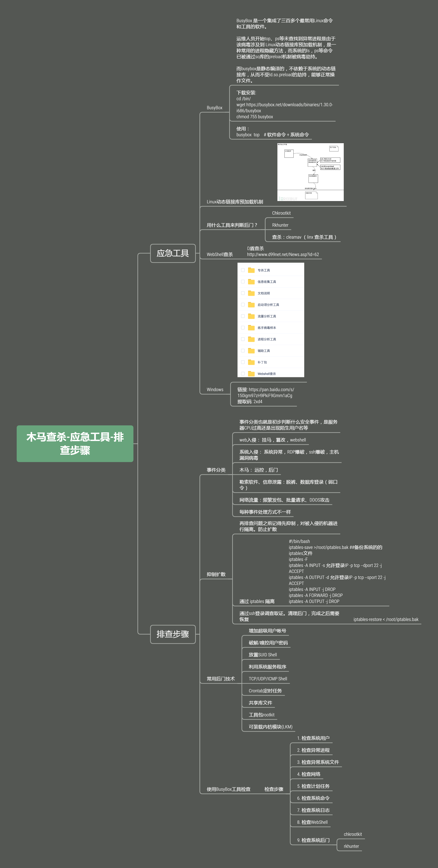Check the 专杀工具 folder checkbox
The width and height of the screenshot is (438, 868).
click(243, 270)
